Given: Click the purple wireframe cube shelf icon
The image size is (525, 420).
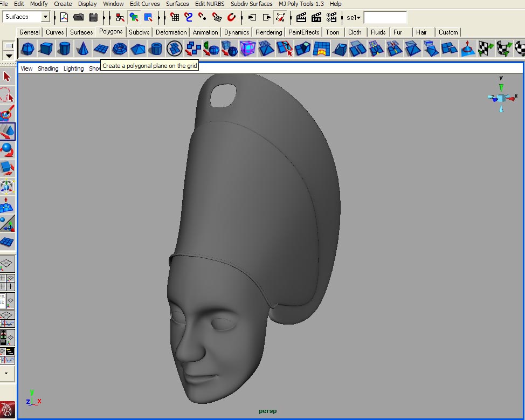Looking at the screenshot, I should tap(248, 49).
